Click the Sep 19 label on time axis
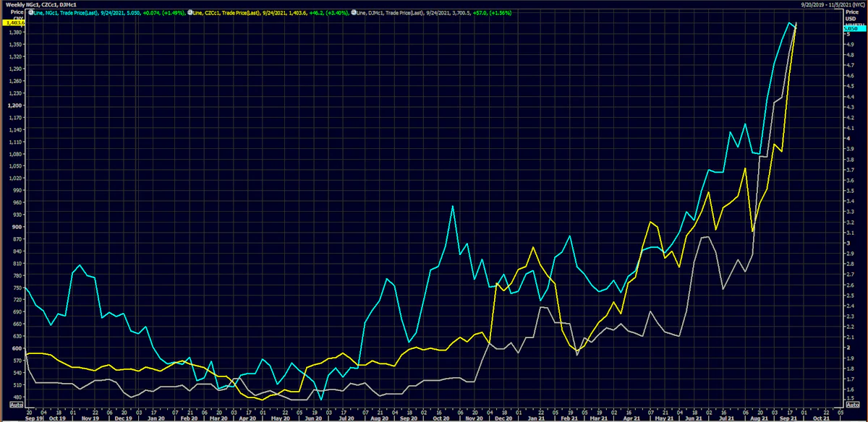Screen dimensions: 868x422 pyautogui.click(x=34, y=418)
